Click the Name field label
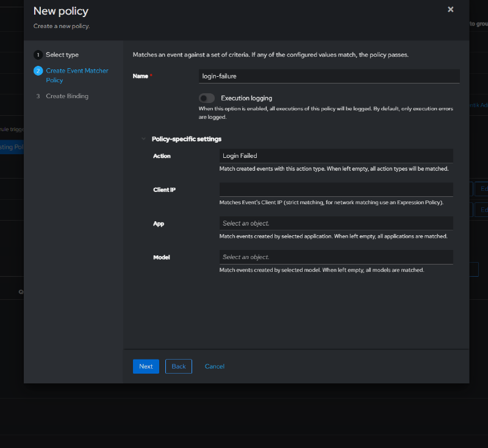 140,76
